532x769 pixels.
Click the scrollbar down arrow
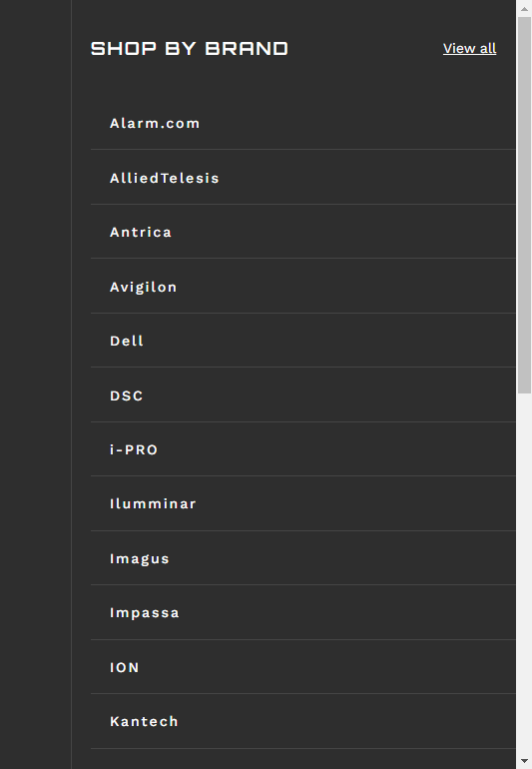click(524, 761)
